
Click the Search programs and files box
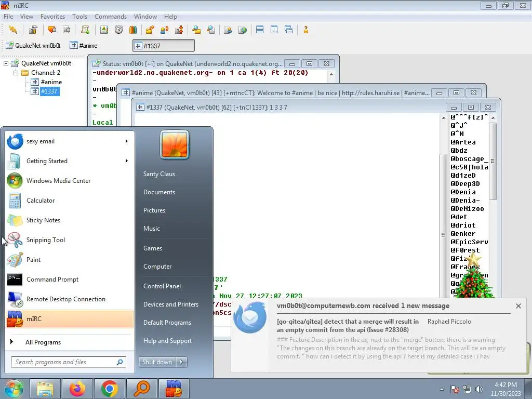68,362
